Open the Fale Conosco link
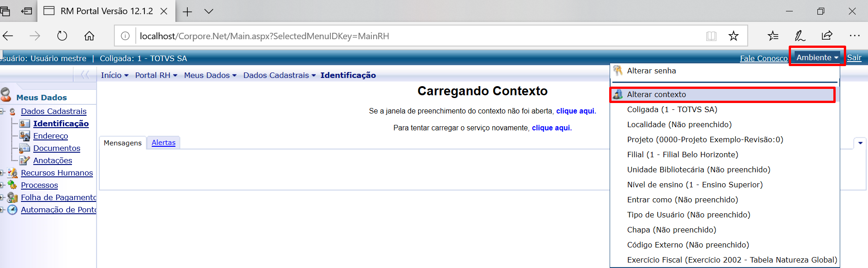The height and width of the screenshot is (268, 868). point(764,58)
